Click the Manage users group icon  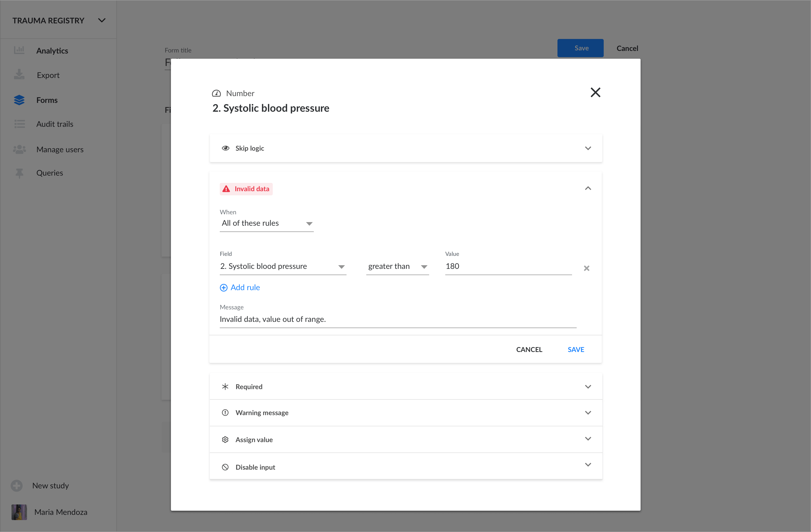[x=19, y=149]
